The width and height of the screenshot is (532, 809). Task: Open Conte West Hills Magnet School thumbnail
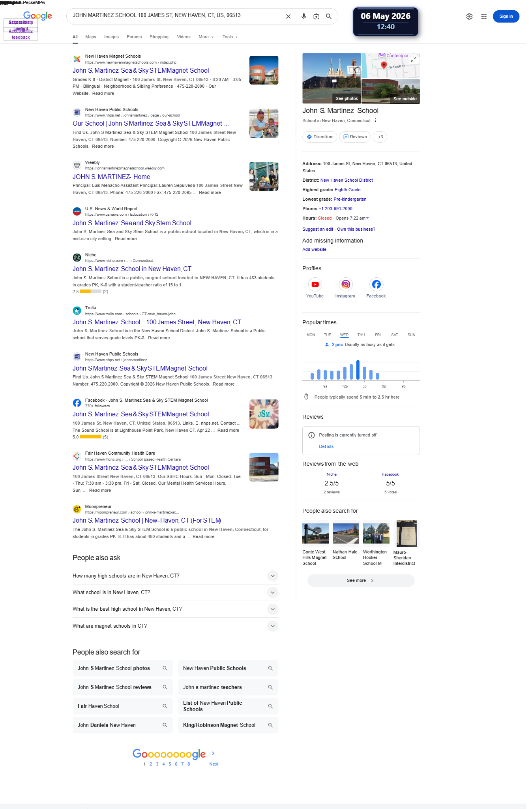[x=315, y=533]
